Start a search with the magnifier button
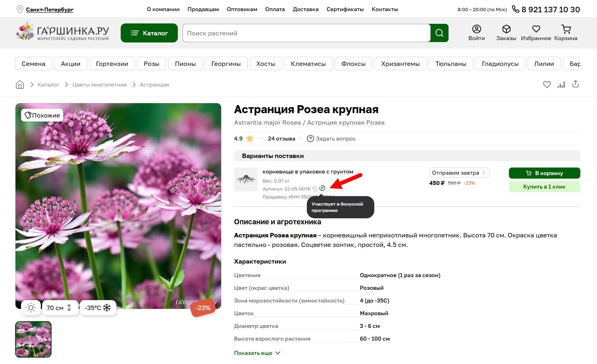The width and height of the screenshot is (597, 364). coord(439,33)
